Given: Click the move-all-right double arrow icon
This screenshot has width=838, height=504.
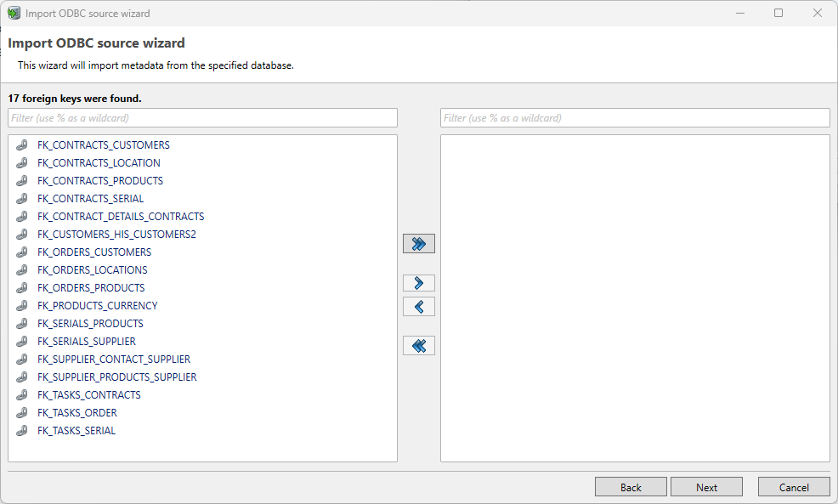Looking at the screenshot, I should [x=418, y=243].
